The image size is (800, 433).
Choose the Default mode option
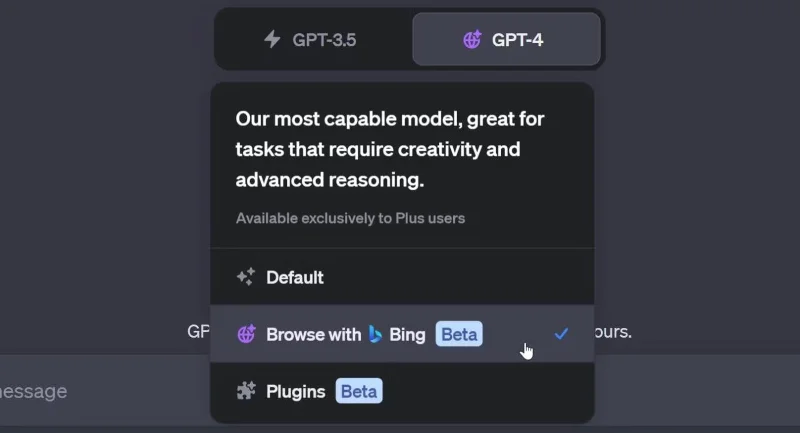pos(402,277)
